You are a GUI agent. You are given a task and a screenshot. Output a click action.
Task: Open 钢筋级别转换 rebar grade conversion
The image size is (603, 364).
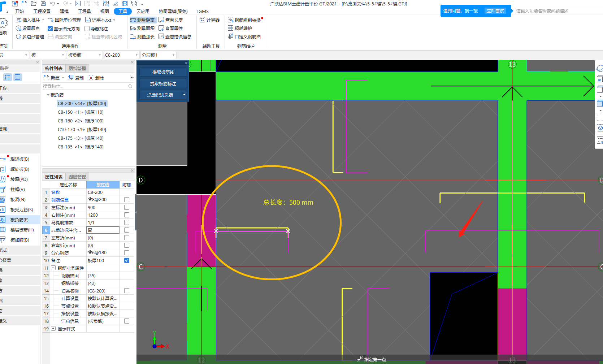(244, 20)
